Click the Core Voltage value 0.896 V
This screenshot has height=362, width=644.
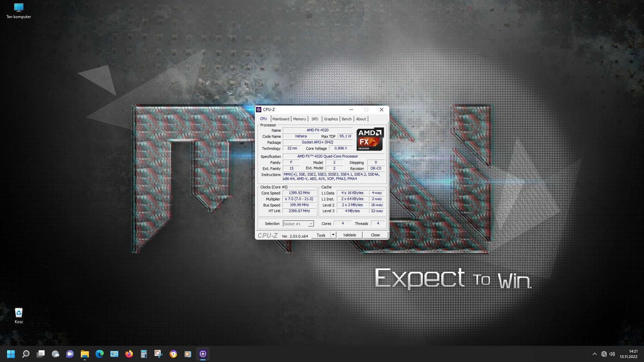(341, 148)
